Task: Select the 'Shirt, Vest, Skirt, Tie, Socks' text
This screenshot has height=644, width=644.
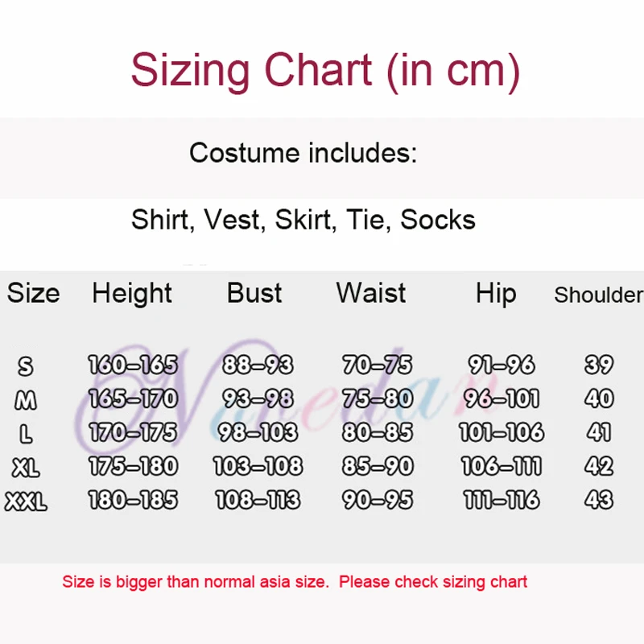Action: click(x=303, y=220)
